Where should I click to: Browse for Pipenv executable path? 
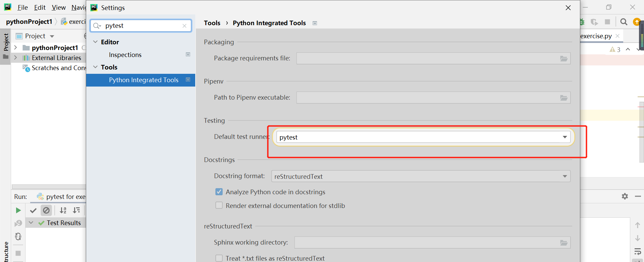coord(564,98)
